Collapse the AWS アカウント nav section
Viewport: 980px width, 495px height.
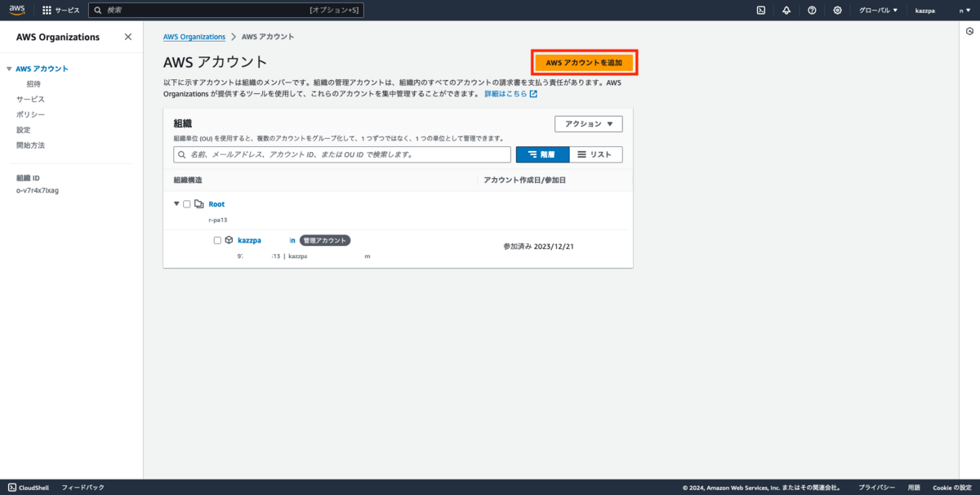tap(9, 69)
